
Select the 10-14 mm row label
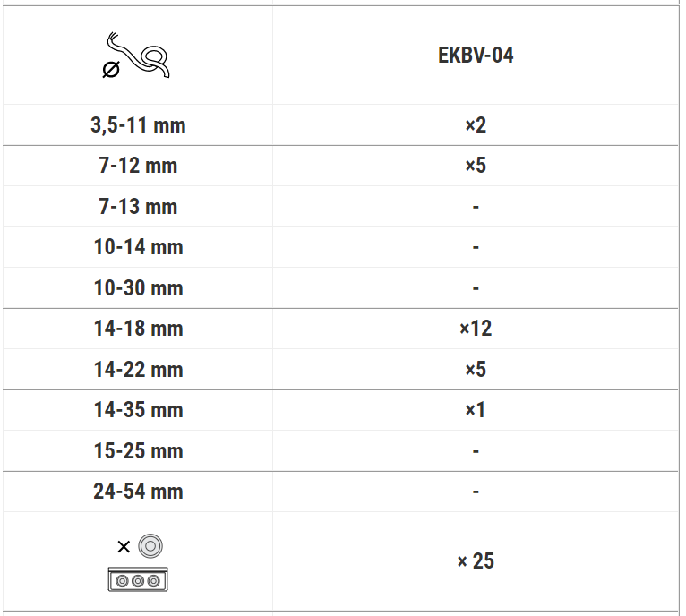click(138, 247)
